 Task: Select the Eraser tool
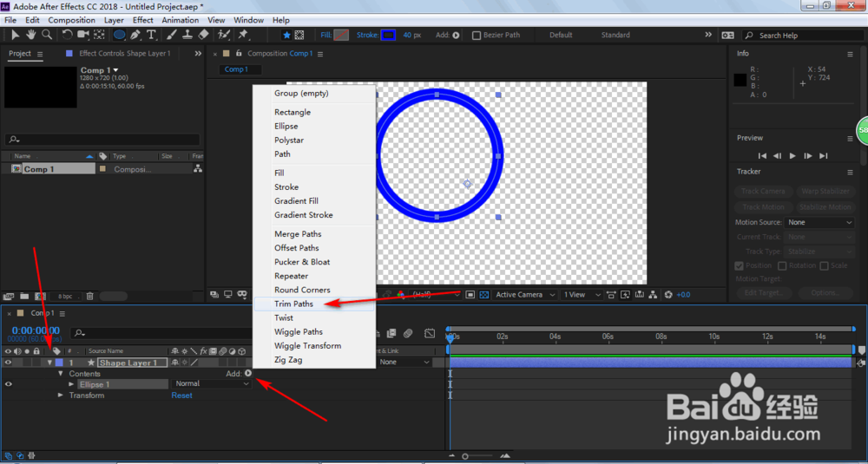pos(203,35)
